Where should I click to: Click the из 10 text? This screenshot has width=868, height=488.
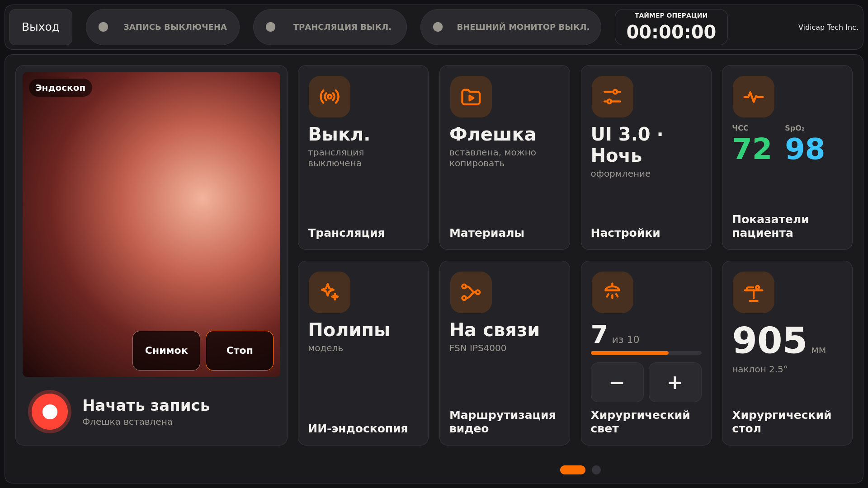pyautogui.click(x=626, y=340)
